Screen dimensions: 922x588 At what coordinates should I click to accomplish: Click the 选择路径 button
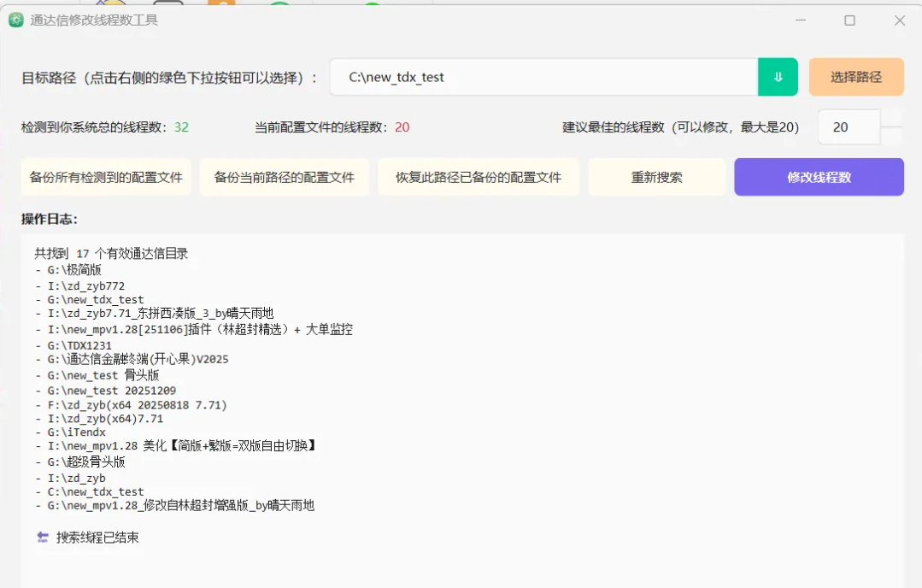[x=855, y=76]
